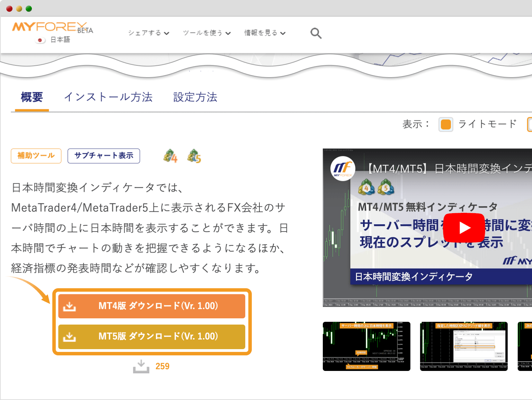Click the MYFOREX BETA logo
Screen dimensions: 532x400
[x=52, y=27]
